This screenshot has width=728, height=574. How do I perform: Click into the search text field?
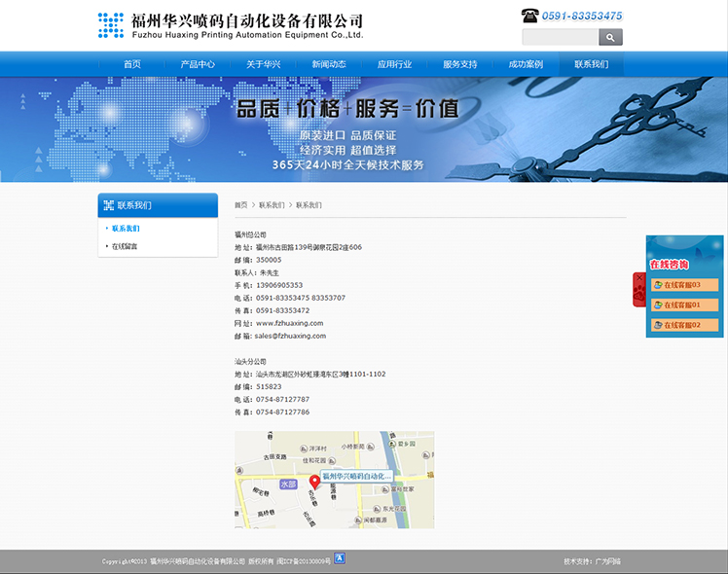tap(560, 38)
